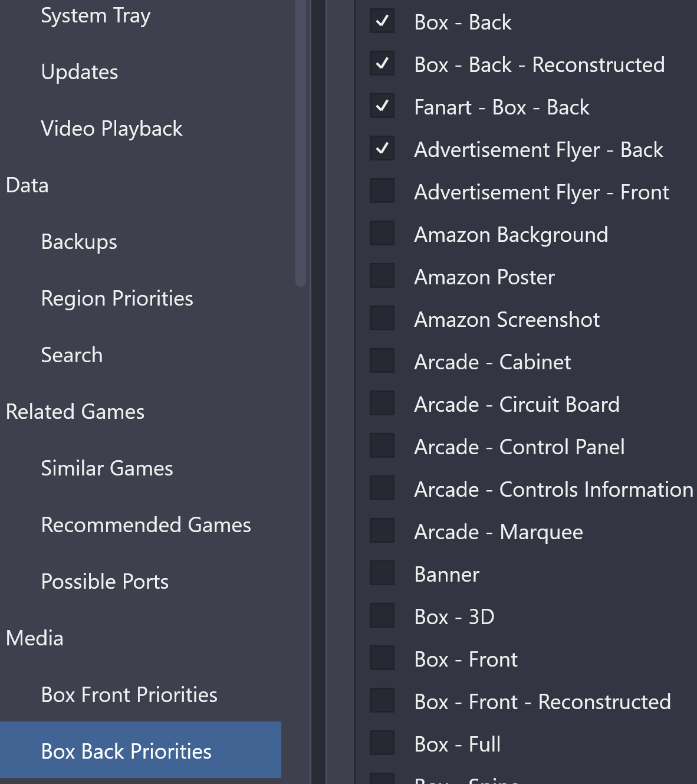Viewport: 697px width, 784px height.
Task: Uncheck the Box - Back checkbox
Action: pyautogui.click(x=382, y=21)
